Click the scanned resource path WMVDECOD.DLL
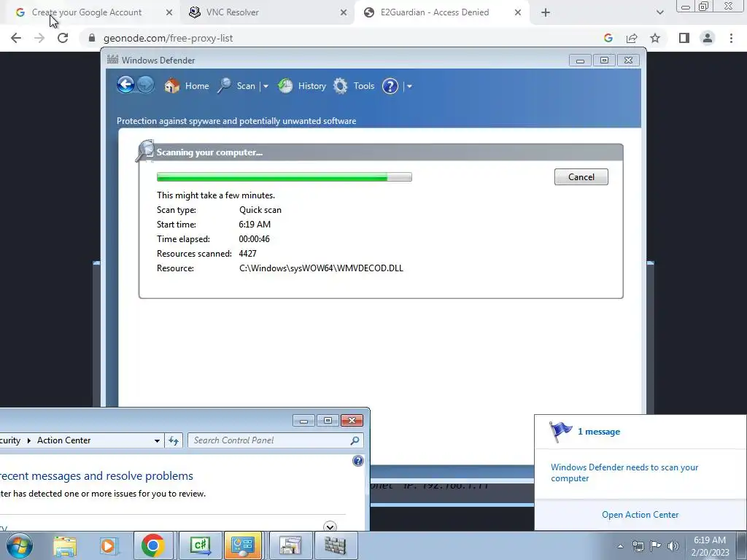This screenshot has height=560, width=747. coord(321,268)
